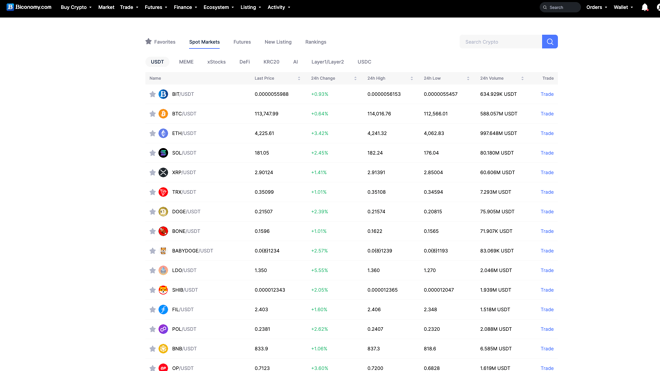Switch to the Spot Markets tab
Image resolution: width=660 pixels, height=371 pixels.
pyautogui.click(x=204, y=42)
